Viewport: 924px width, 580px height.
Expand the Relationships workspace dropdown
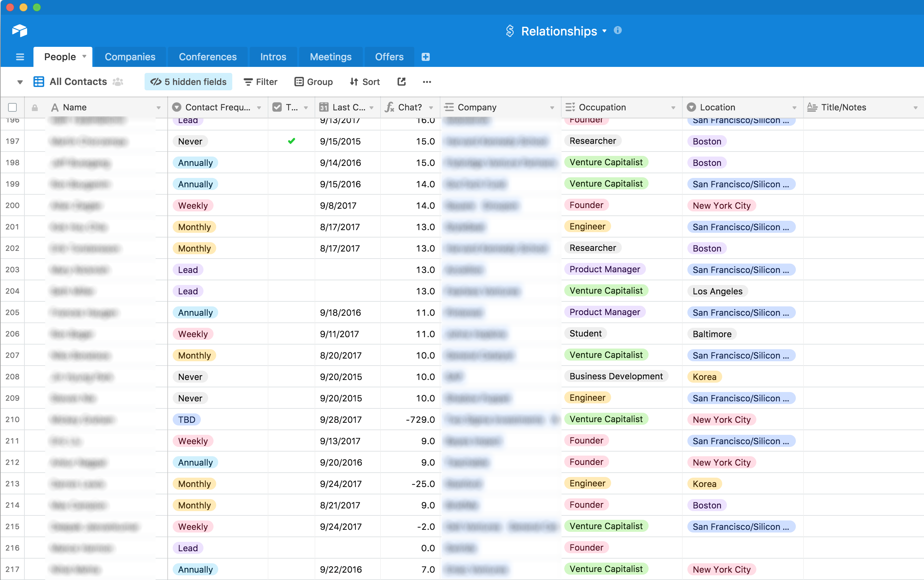click(x=605, y=30)
